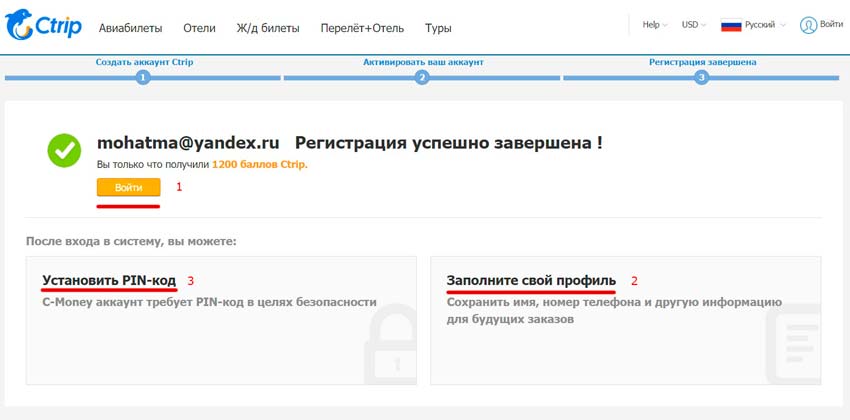This screenshot has width=850, height=420.
Task: Click После входа в систему text
Action: (x=131, y=241)
